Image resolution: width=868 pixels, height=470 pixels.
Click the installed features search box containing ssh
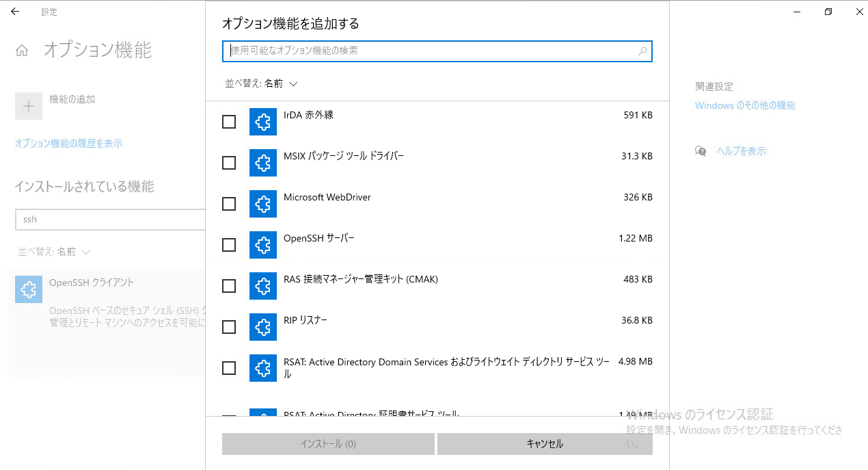(110, 220)
